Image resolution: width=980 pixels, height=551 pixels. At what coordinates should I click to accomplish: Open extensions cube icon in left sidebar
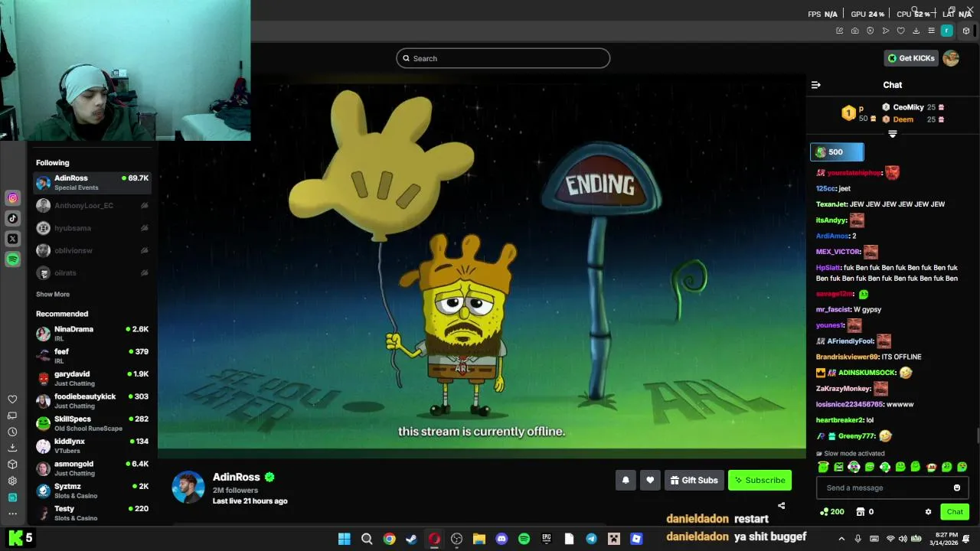tap(12, 465)
